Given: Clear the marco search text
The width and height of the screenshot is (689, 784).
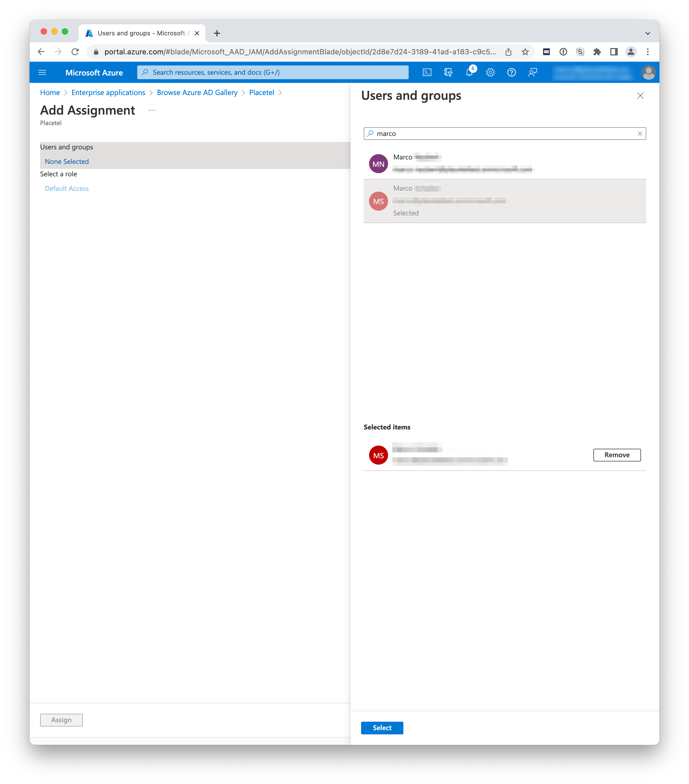Looking at the screenshot, I should (x=640, y=134).
